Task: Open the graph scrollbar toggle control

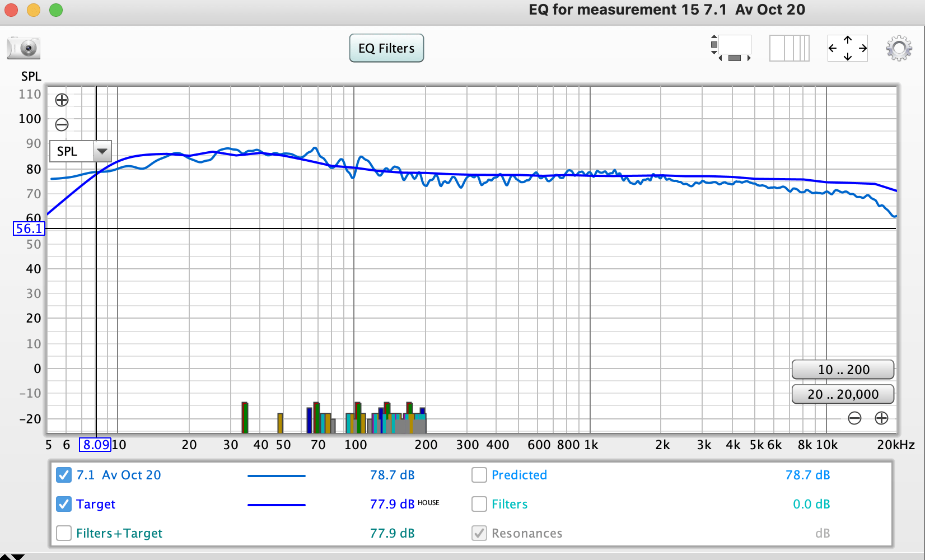Action: (x=731, y=48)
